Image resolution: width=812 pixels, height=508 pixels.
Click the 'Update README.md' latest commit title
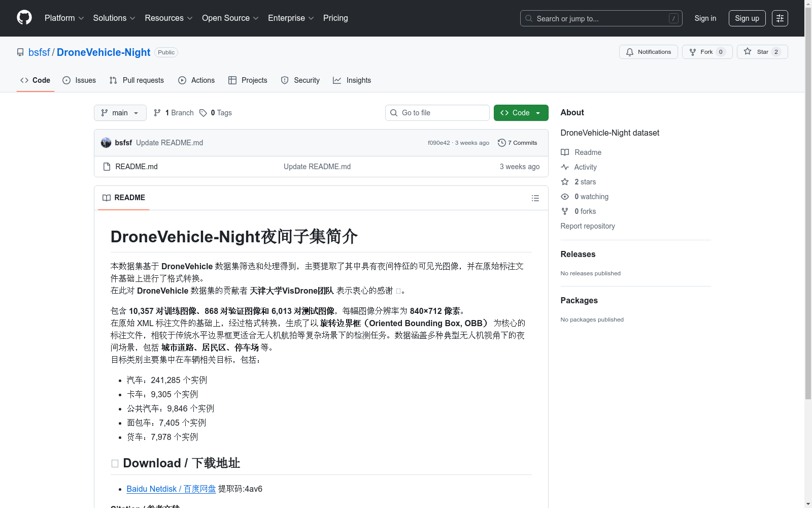tap(170, 143)
